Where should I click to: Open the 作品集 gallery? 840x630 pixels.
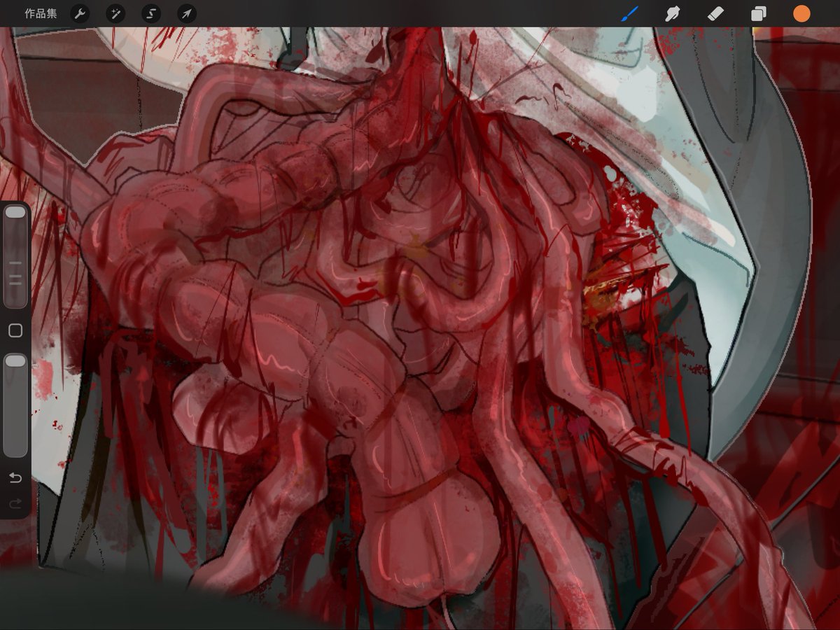coord(41,13)
